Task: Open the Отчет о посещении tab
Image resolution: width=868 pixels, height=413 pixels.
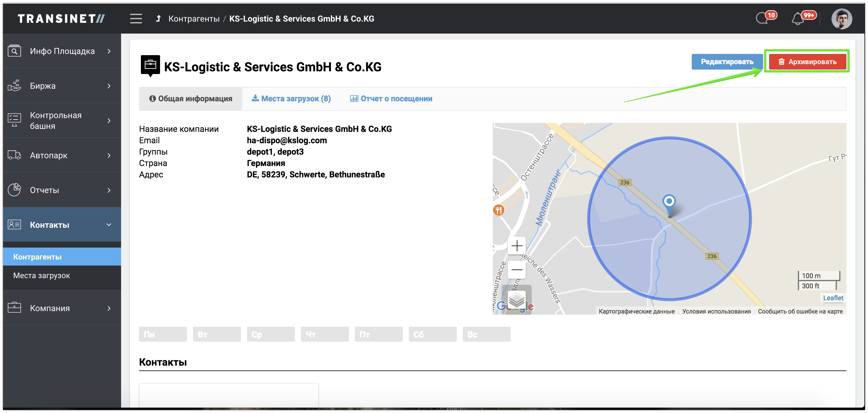Action: coord(391,99)
